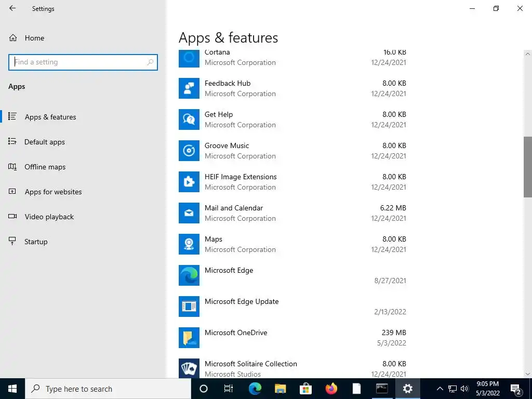Click the taskbar search box
532x399 pixels.
click(108, 389)
